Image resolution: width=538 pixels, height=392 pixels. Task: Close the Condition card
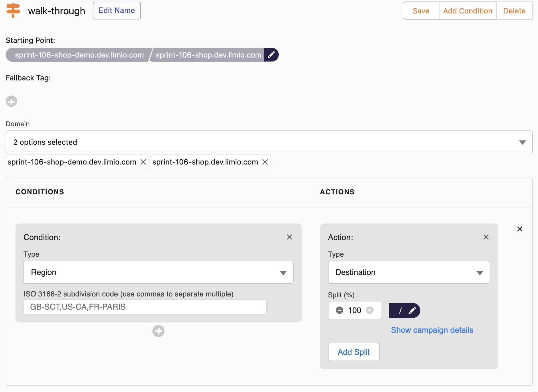pyautogui.click(x=289, y=237)
